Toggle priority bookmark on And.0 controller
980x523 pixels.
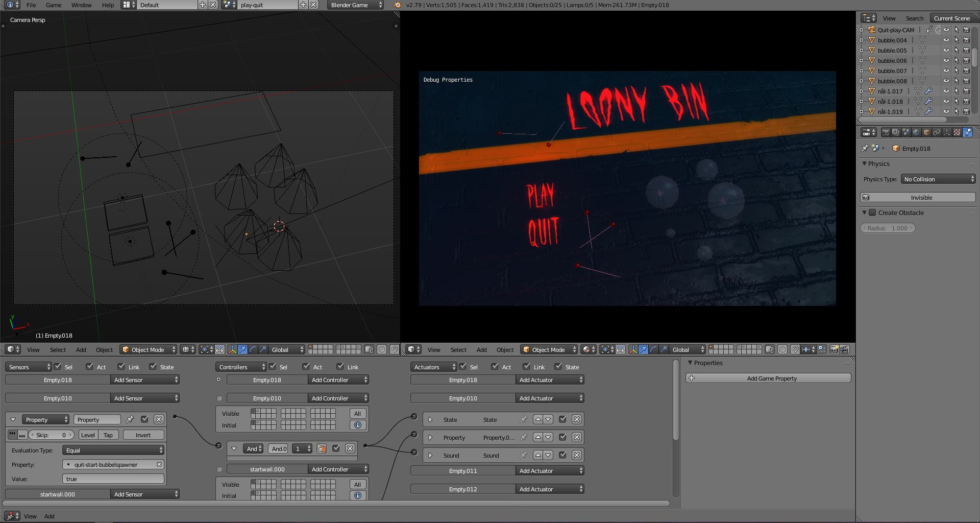[x=322, y=448]
